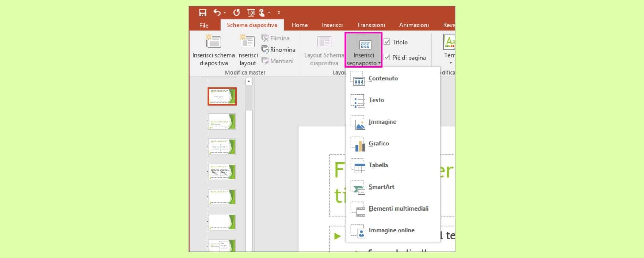This screenshot has width=644, height=258.
Task: Pick the Tabella placeholder icon
Action: point(358,166)
